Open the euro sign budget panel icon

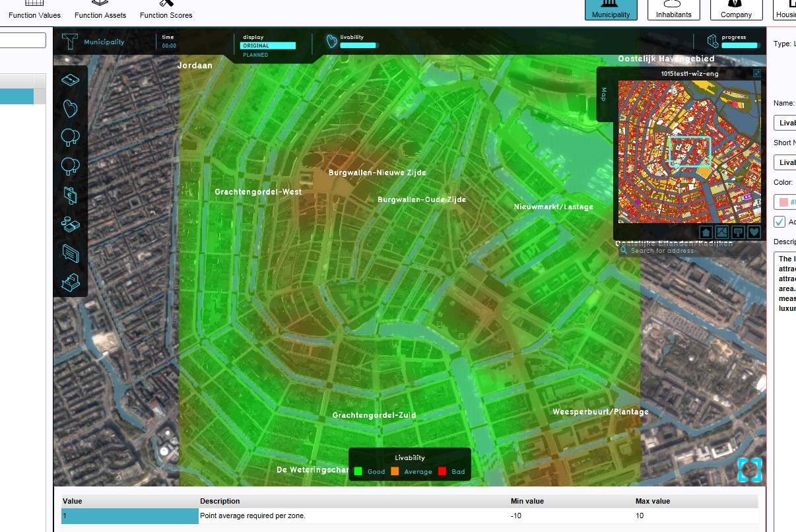point(70,195)
